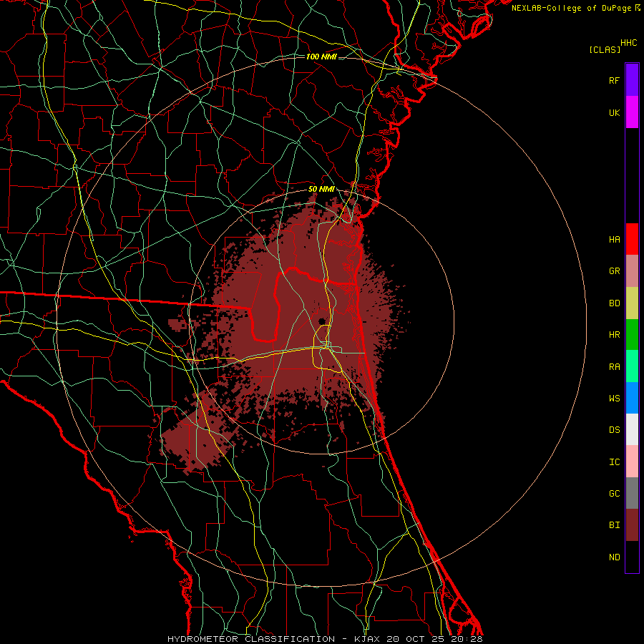
Task: Pick the RA mint-green legend swatch
Action: (632, 366)
